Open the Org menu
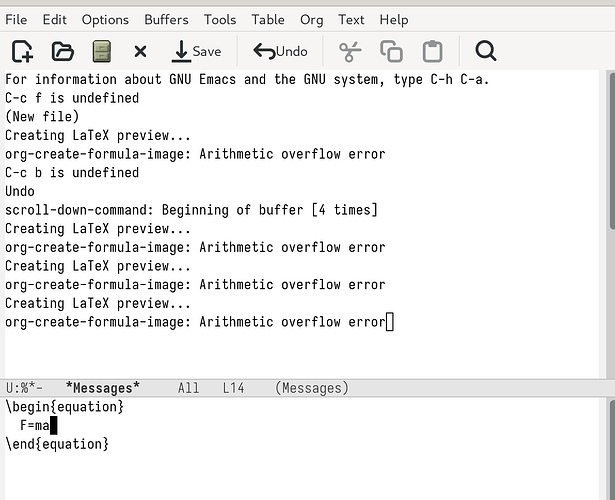The image size is (615, 500). pyautogui.click(x=311, y=20)
